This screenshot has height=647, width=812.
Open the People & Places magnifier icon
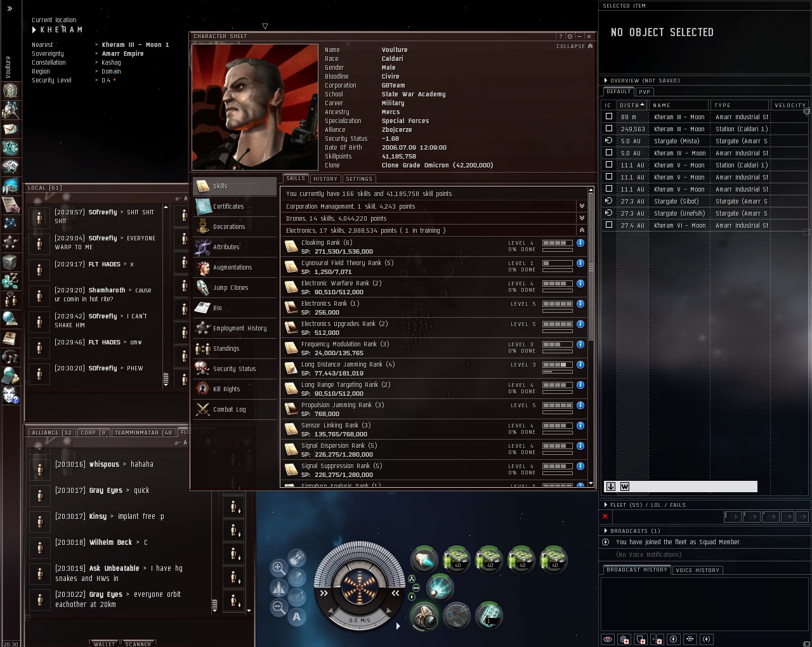point(10,110)
